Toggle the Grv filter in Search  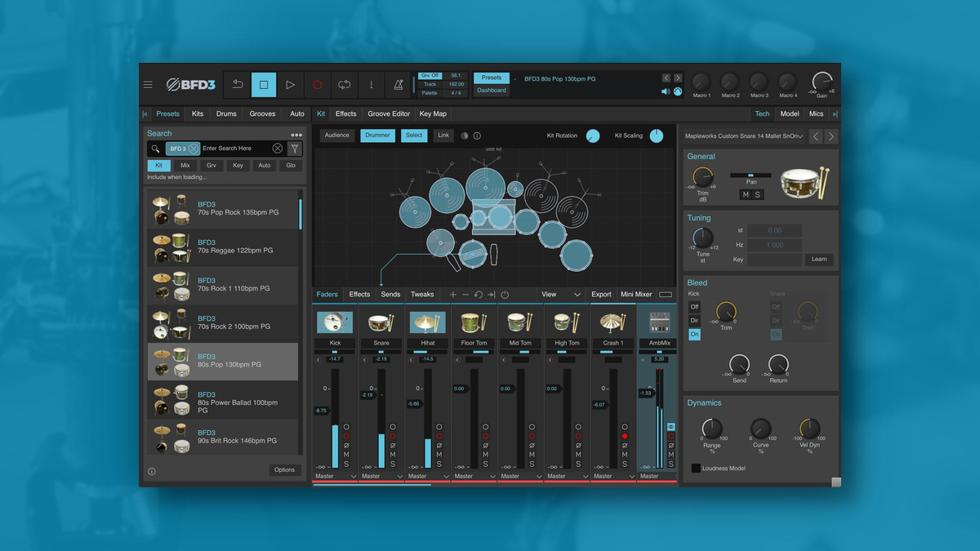212,165
